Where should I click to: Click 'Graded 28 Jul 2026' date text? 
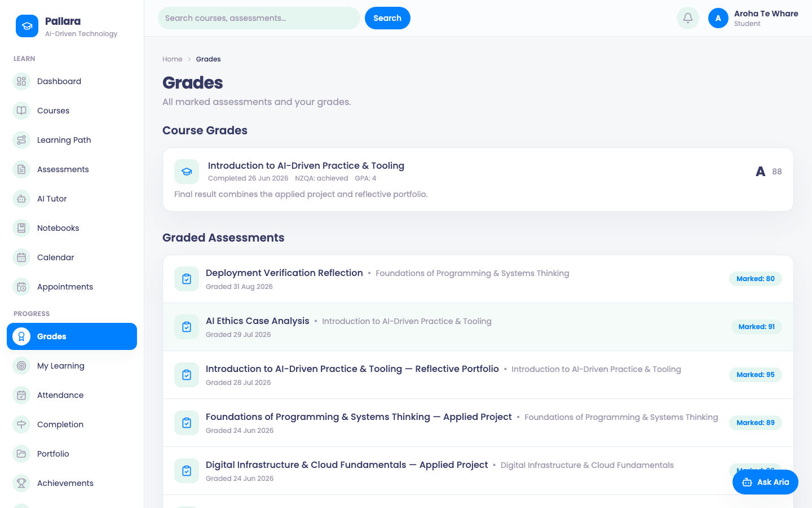(x=238, y=383)
